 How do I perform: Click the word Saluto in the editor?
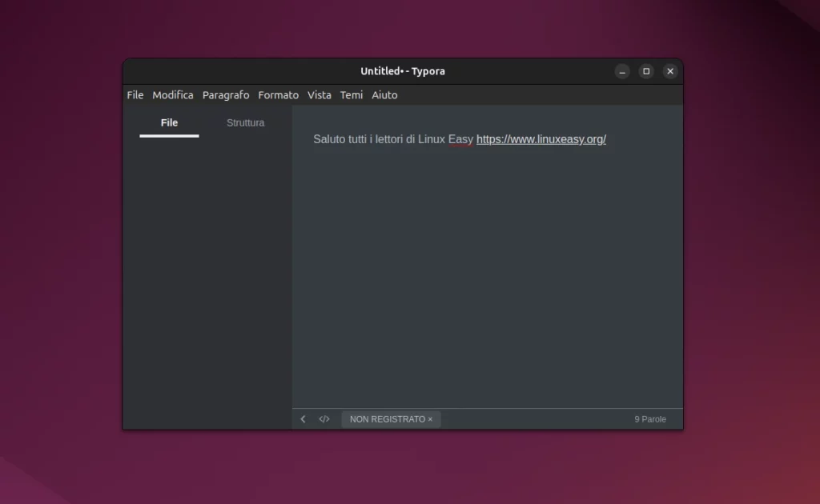329,139
